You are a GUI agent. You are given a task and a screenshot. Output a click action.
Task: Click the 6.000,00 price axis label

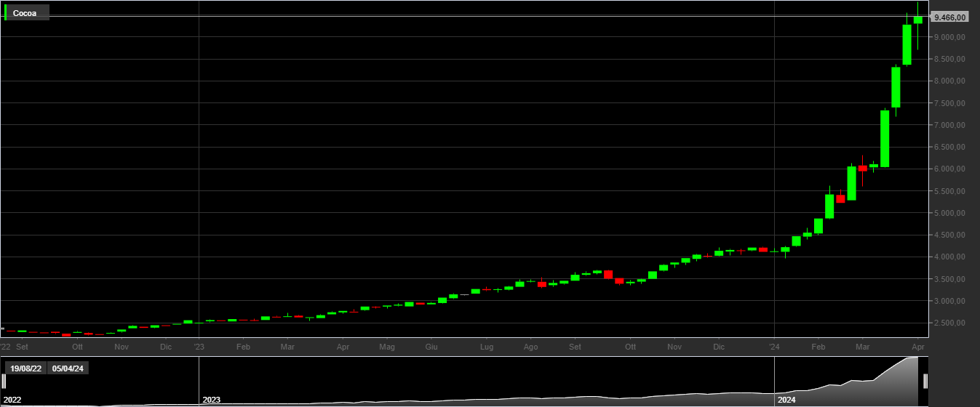(949, 169)
